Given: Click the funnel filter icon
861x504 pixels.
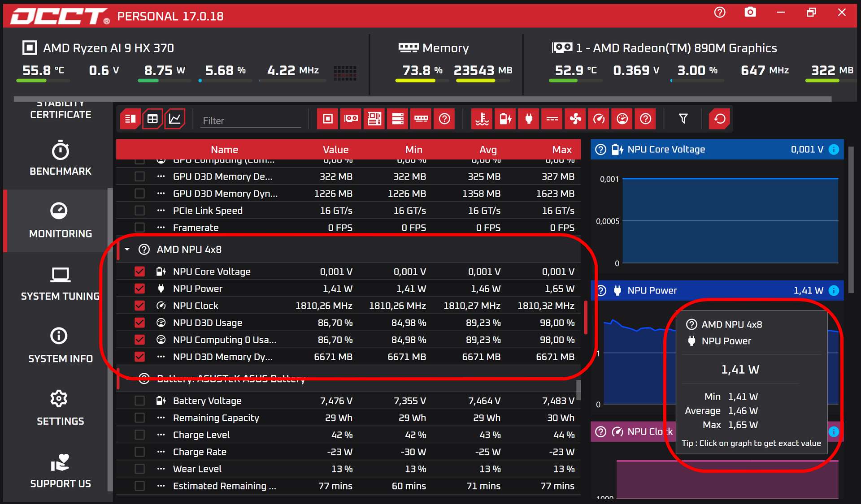Looking at the screenshot, I should pos(683,119).
